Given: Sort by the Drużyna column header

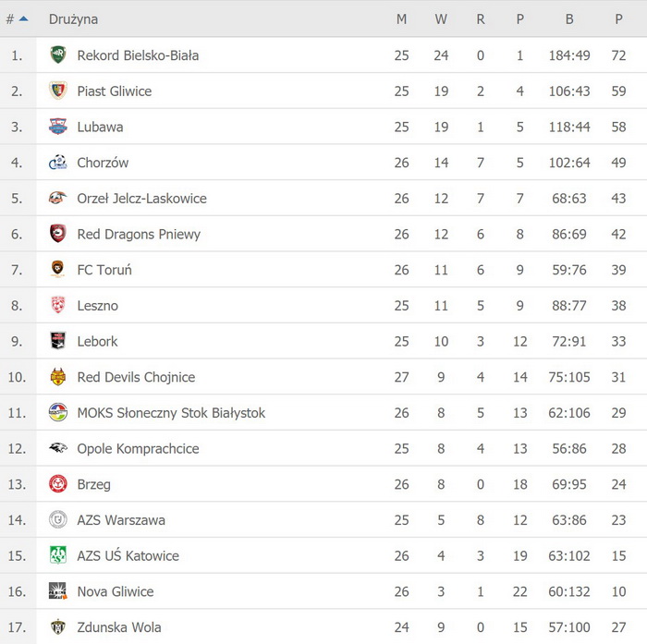Looking at the screenshot, I should [73, 19].
